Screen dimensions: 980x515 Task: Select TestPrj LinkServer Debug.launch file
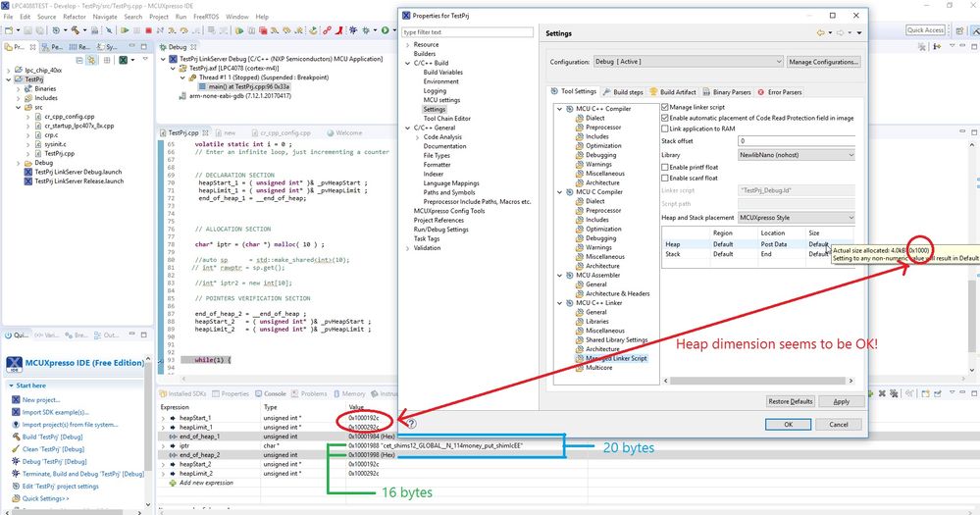pos(78,172)
